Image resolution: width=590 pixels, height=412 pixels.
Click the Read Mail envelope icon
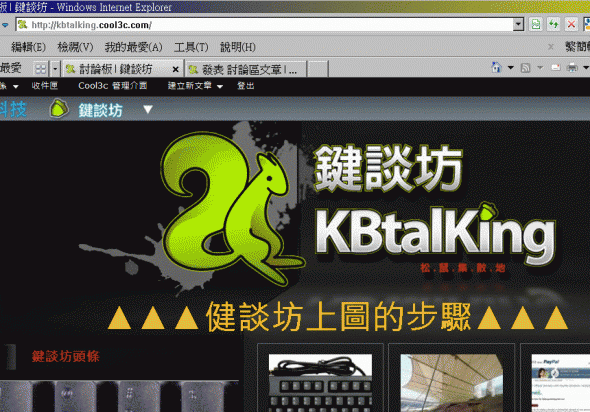click(x=556, y=68)
